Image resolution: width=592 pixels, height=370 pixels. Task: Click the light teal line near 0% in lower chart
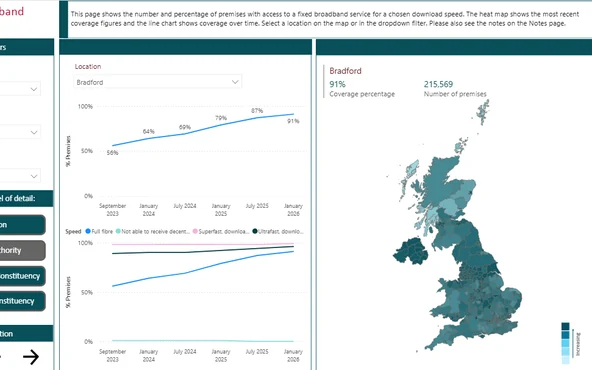[x=204, y=341]
